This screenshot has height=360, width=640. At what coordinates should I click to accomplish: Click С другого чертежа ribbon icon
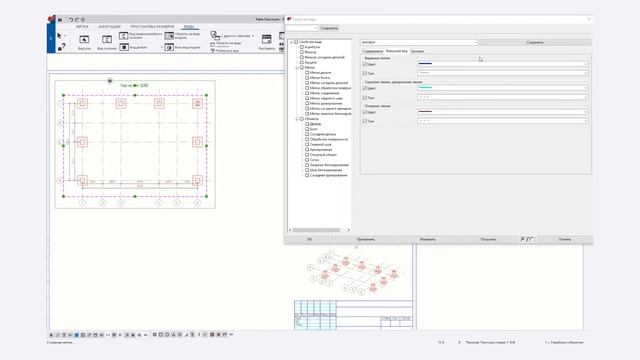pos(215,35)
